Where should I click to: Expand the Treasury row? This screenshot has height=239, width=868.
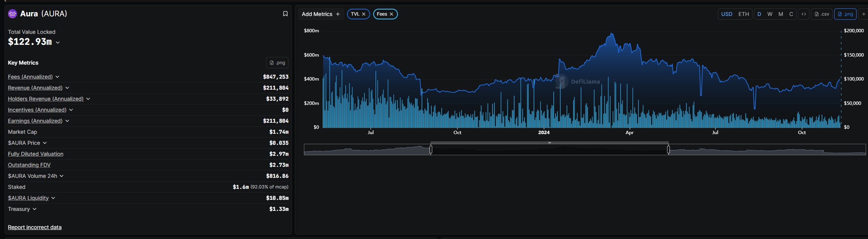35,209
